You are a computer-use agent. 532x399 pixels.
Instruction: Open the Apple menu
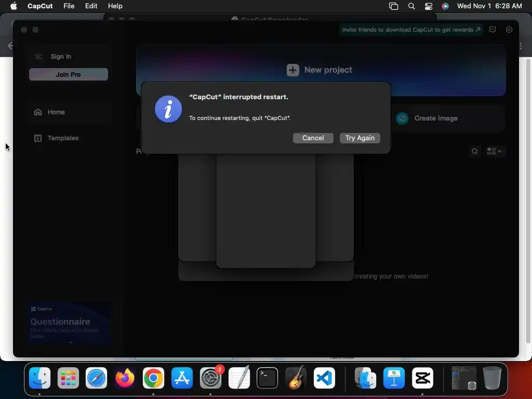coord(14,6)
